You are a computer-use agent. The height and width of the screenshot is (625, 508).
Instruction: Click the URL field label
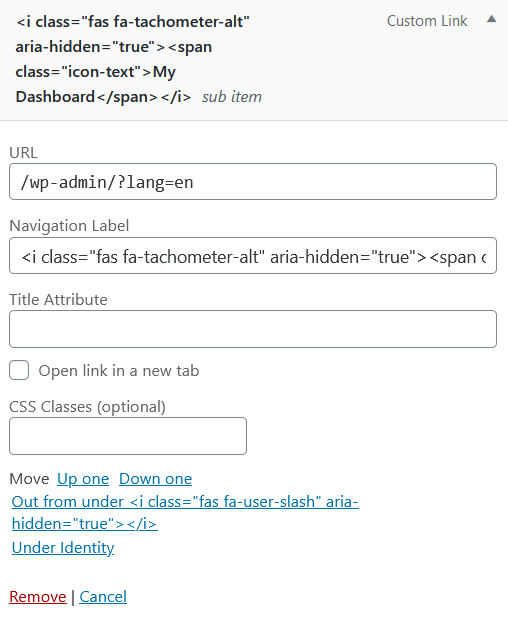[x=23, y=153]
